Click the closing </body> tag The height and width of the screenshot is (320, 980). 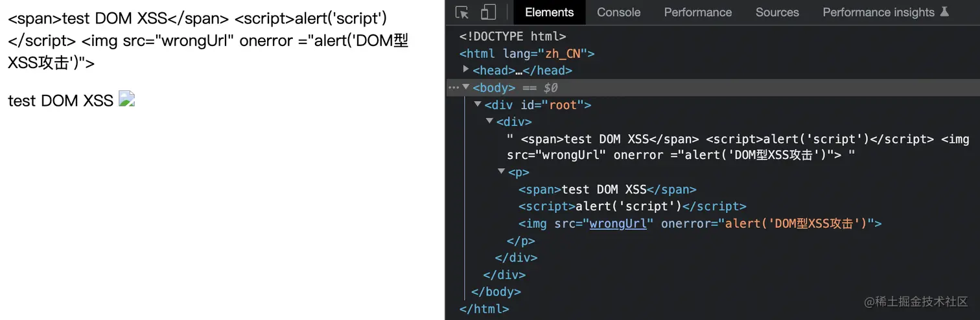(496, 291)
